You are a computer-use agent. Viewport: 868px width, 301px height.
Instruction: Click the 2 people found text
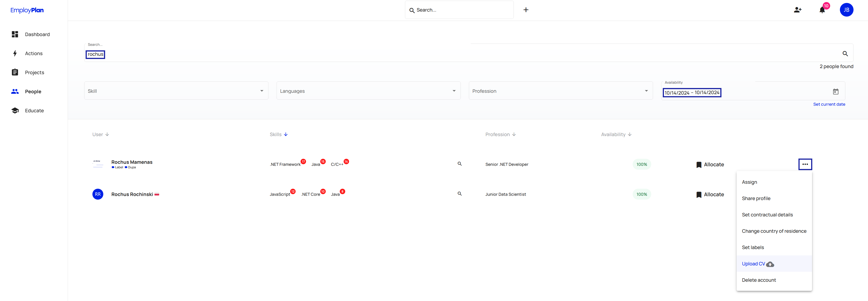tap(836, 66)
